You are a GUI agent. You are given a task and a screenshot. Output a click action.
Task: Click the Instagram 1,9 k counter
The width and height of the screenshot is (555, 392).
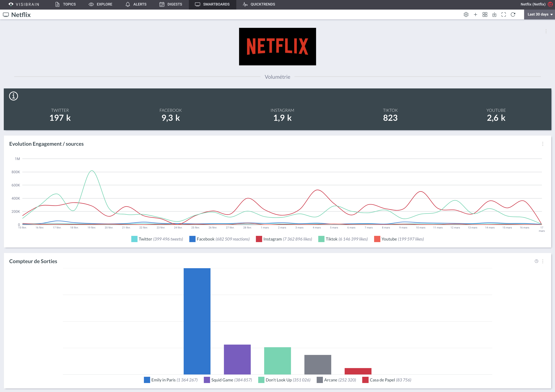click(282, 115)
